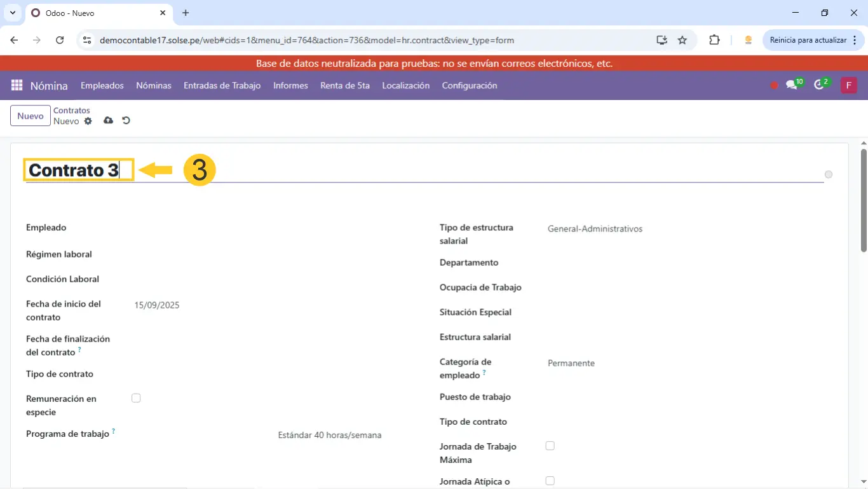
Task: Bookmark this page with the star icon
Action: pyautogui.click(x=682, y=40)
